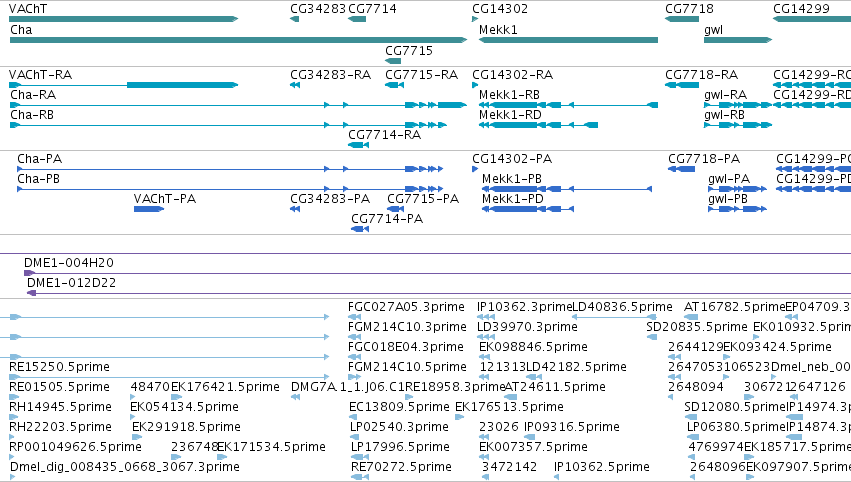
Task: Click the RP001049626.5prime EST label
Action: point(75,448)
